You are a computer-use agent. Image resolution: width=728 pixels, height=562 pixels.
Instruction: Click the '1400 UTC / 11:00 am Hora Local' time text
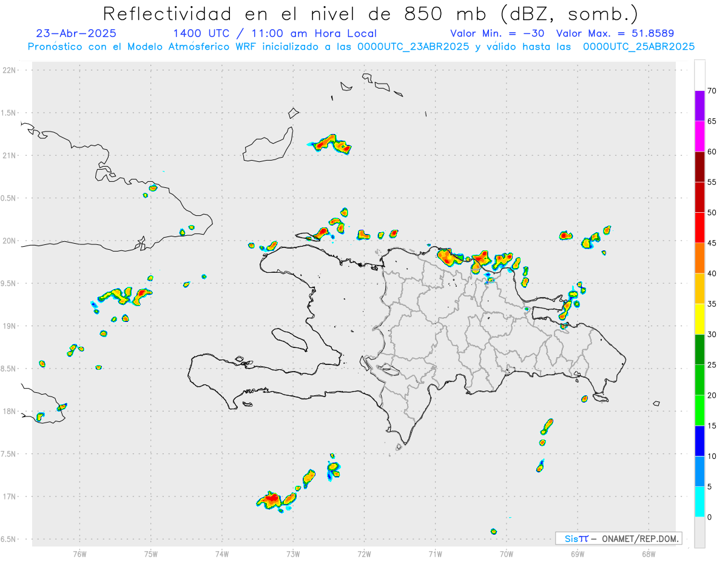coord(275,33)
